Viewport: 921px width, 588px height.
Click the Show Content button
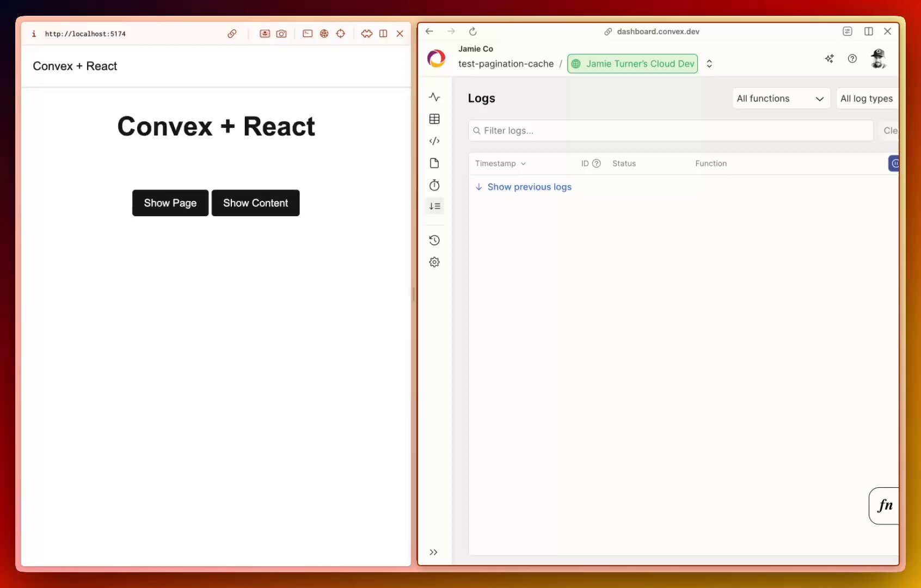tap(255, 203)
